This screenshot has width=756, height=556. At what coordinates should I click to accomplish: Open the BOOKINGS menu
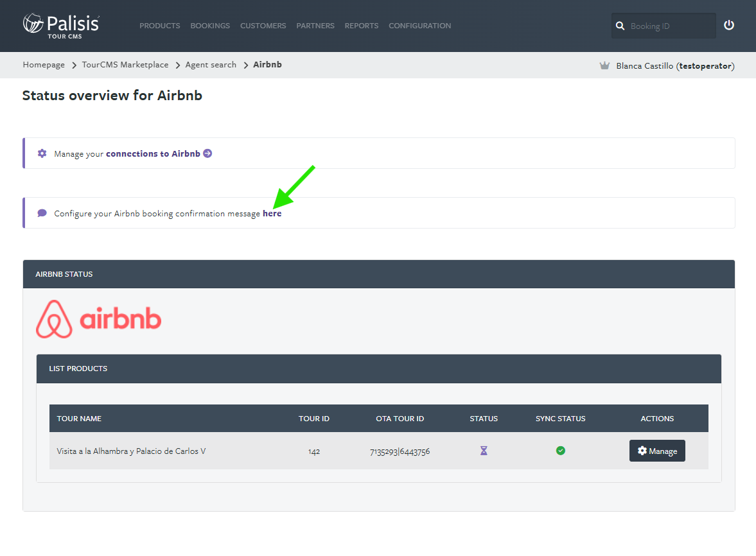click(210, 26)
